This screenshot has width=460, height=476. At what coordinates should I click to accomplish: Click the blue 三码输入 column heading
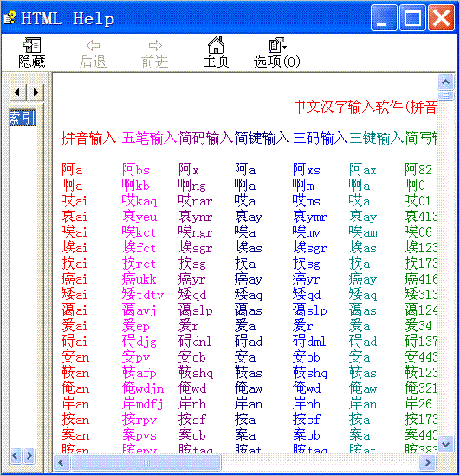pyautogui.click(x=321, y=138)
